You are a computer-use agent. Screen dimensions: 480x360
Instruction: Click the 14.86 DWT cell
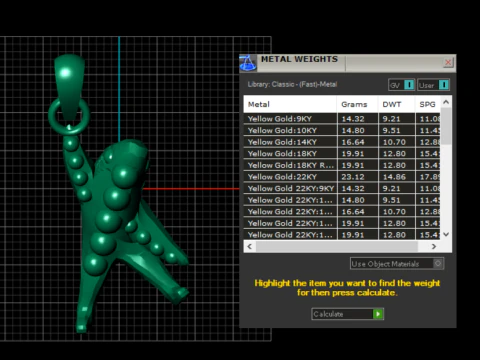coord(396,177)
